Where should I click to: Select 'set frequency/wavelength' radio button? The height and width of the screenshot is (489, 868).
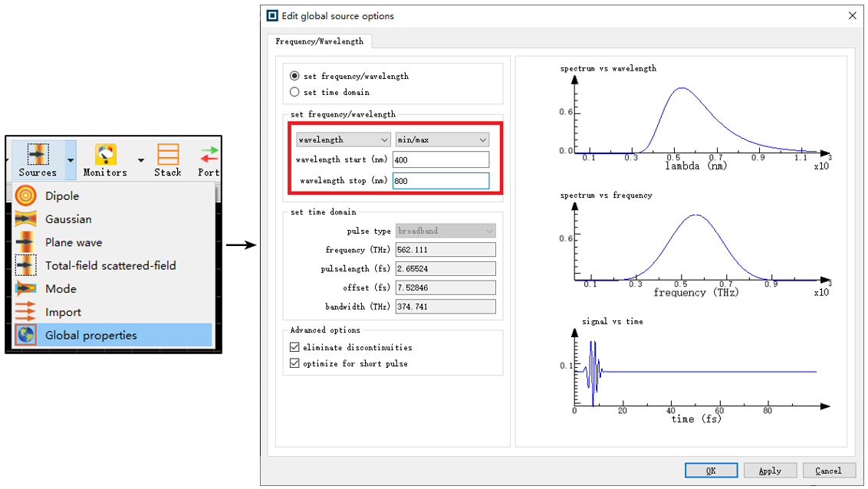pos(294,76)
